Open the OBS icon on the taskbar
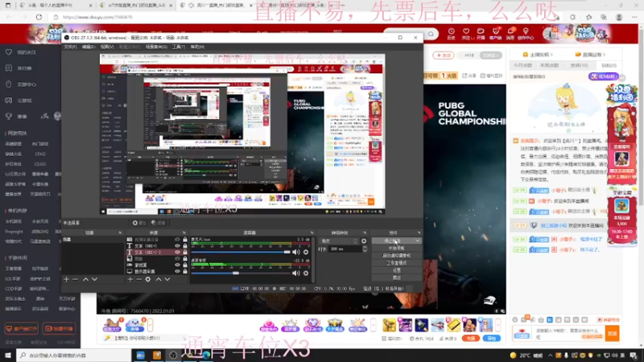Viewport: 644px width, 362px height. [173, 355]
